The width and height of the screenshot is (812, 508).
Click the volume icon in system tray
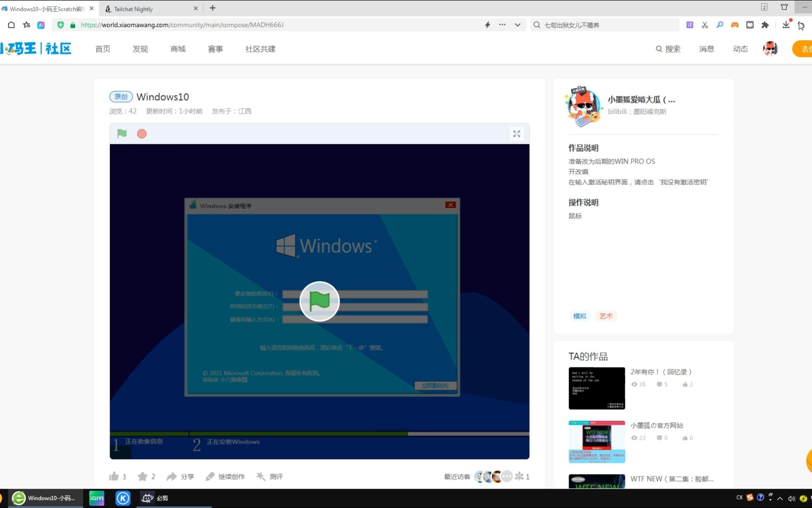pyautogui.click(x=791, y=498)
